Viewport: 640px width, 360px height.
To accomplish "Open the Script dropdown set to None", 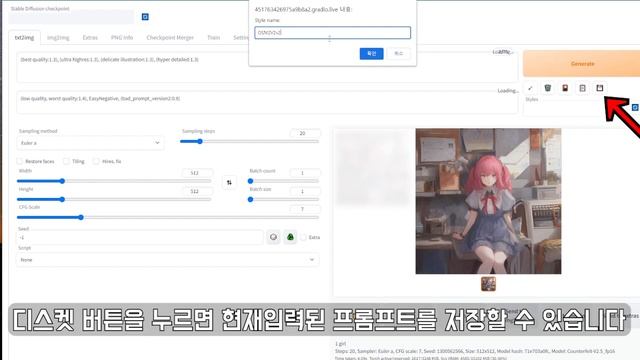I will (x=167, y=260).
